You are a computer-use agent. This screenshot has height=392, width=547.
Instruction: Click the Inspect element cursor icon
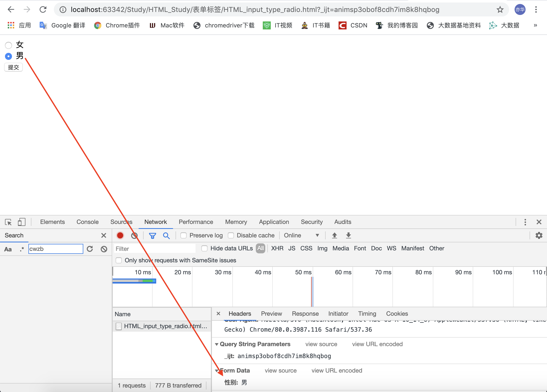coord(8,221)
